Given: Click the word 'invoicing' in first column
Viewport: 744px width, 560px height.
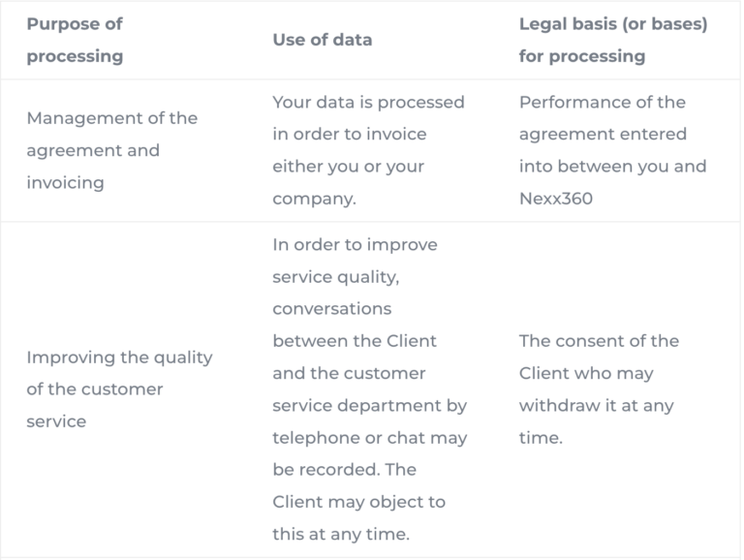Looking at the screenshot, I should coord(66,182).
